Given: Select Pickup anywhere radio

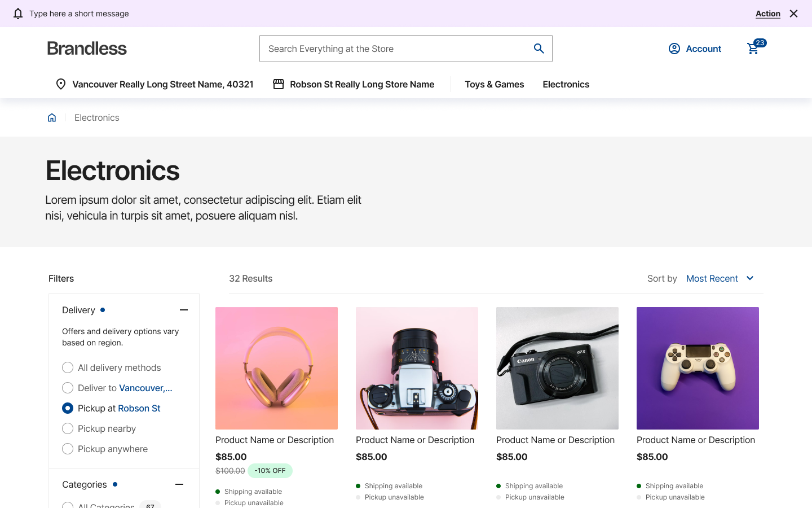Looking at the screenshot, I should pos(68,449).
